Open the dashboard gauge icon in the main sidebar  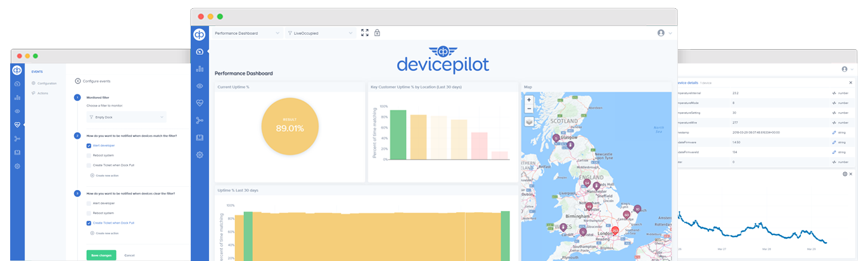click(x=200, y=52)
